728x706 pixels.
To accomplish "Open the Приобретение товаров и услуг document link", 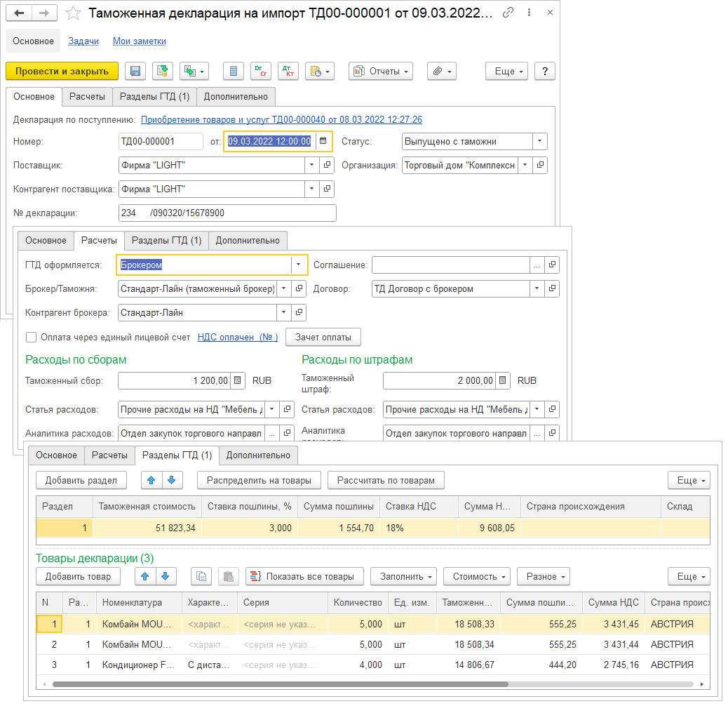I will point(281,120).
